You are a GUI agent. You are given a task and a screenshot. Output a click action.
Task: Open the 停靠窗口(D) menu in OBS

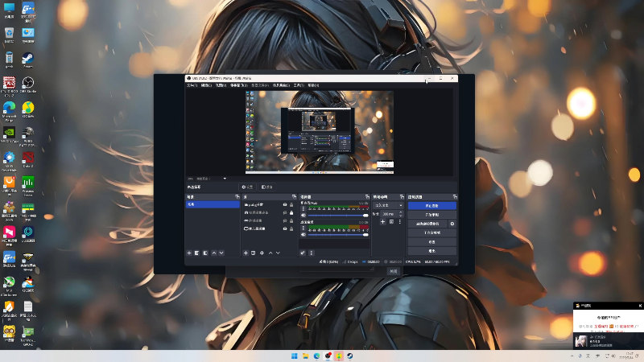(x=238, y=85)
